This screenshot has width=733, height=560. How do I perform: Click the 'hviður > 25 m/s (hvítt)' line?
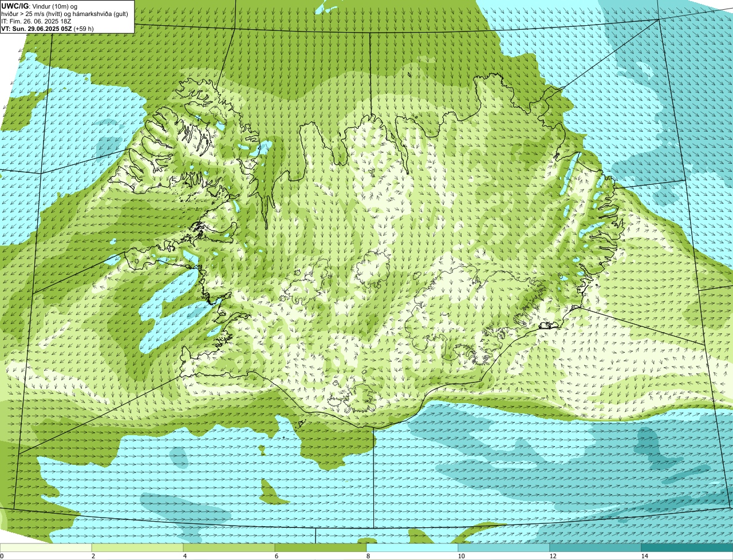(65, 14)
